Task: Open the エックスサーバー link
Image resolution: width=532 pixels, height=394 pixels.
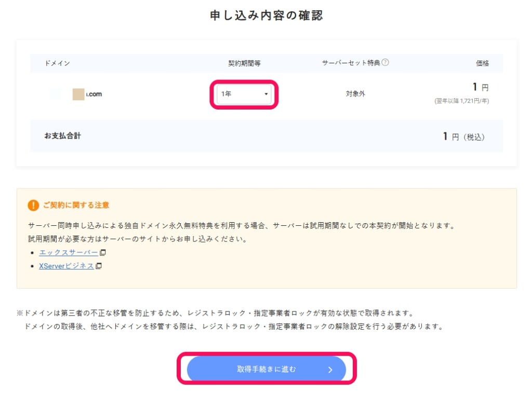Action: click(68, 253)
